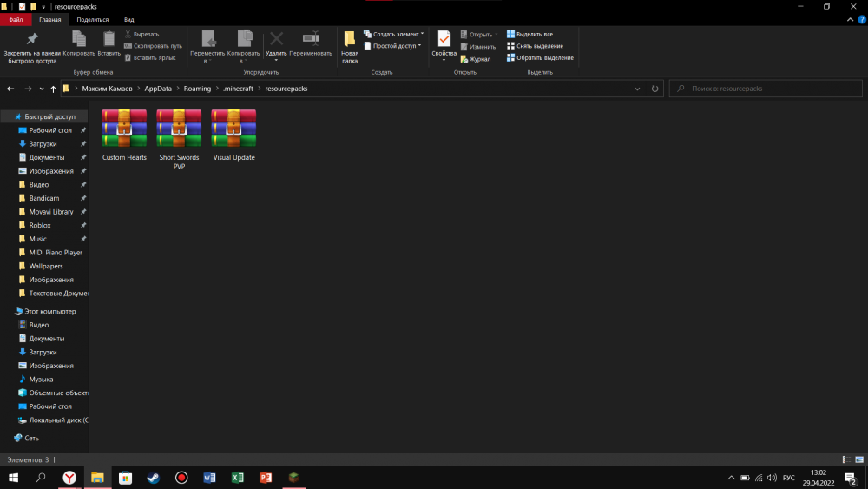Choose Вырезать in the ribbon
The height and width of the screenshot is (489, 868).
click(141, 35)
